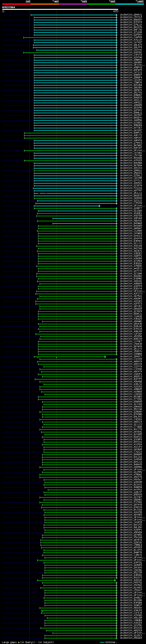The width and height of the screenshot is (146, 644).
Task: Click hit label UniRef100_C6T497
Action: [x=131, y=42]
